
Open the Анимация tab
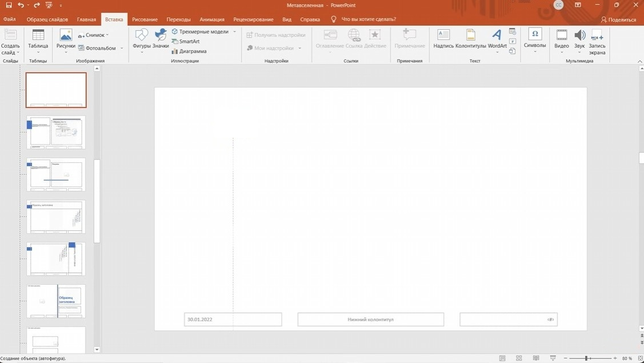(x=212, y=19)
